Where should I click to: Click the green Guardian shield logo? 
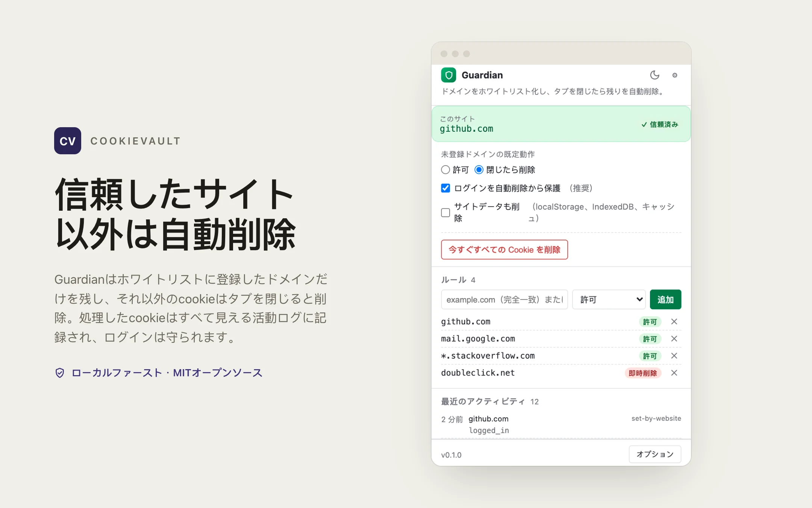[448, 75]
